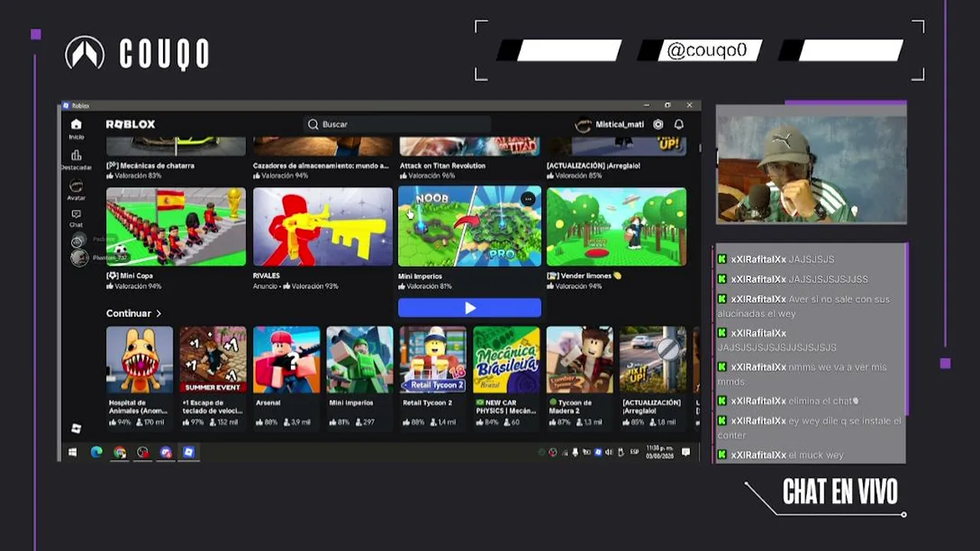The image size is (980, 551).
Task: Click the Attack on Titan Revolution title
Action: coord(443,166)
